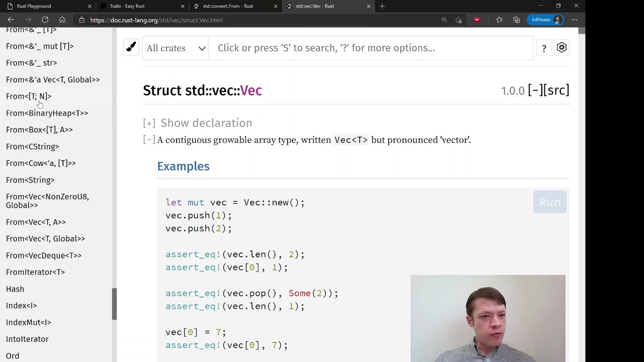Open the All crates dropdown
This screenshot has height=362, width=644.
176,48
